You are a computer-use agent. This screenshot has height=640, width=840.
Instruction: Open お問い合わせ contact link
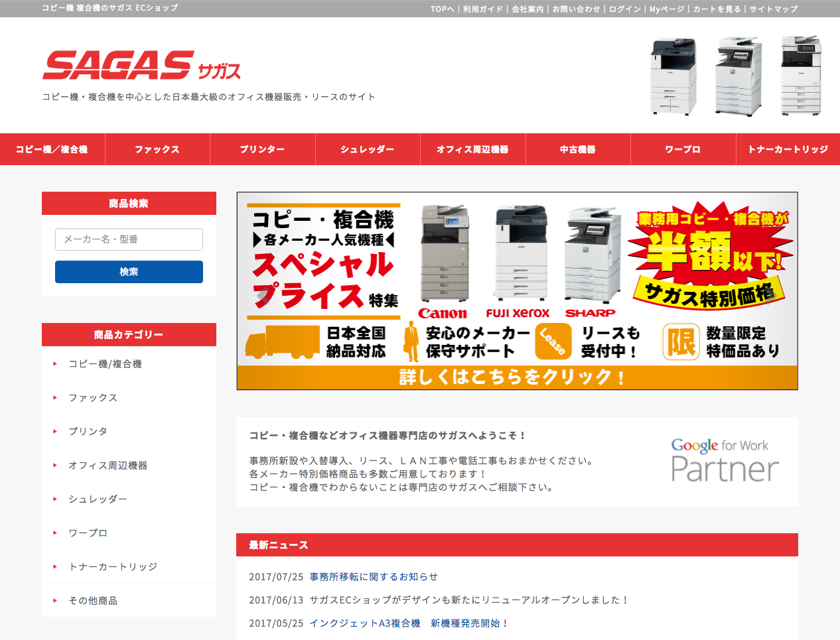576,9
